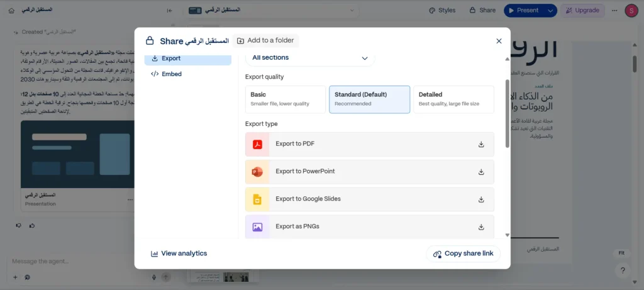Image resolution: width=644 pixels, height=290 pixels.
Task: Switch to the Embed tab
Action: (187, 74)
